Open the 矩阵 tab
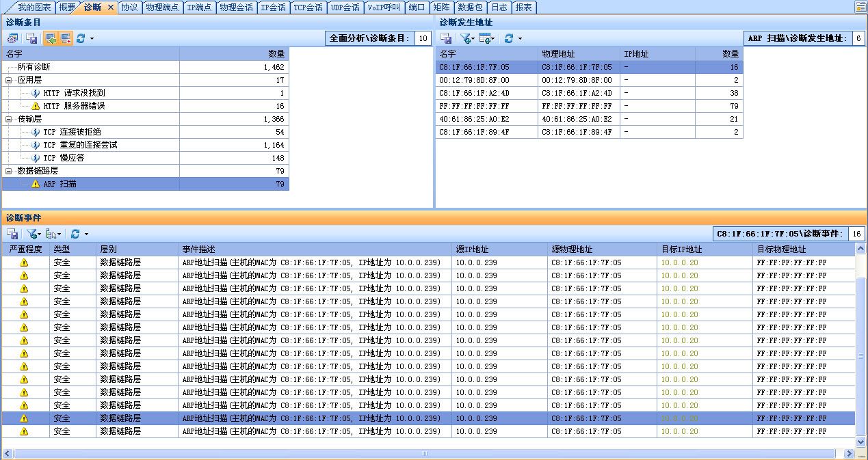The height and width of the screenshot is (460, 868). coord(440,8)
